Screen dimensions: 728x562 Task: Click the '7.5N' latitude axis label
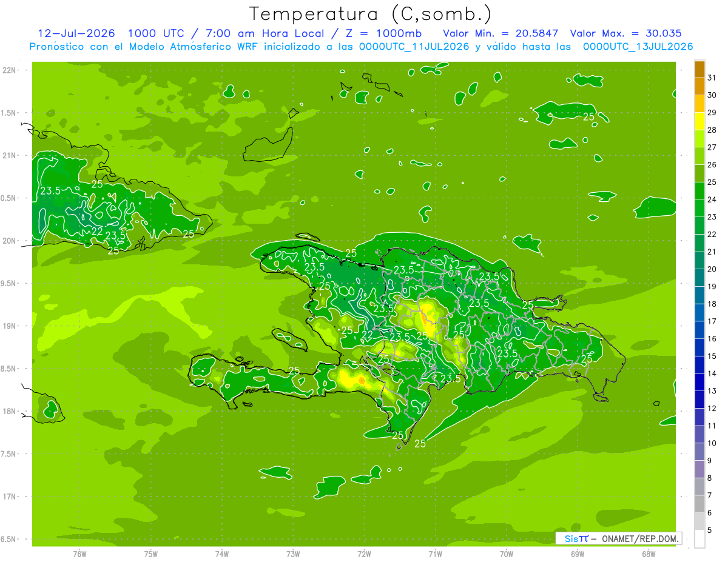point(8,454)
